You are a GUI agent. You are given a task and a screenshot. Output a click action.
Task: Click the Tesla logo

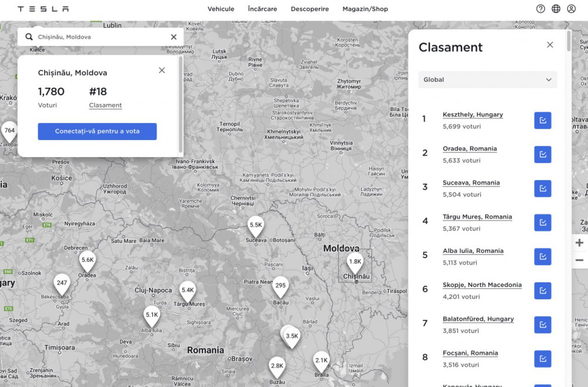[x=43, y=9]
